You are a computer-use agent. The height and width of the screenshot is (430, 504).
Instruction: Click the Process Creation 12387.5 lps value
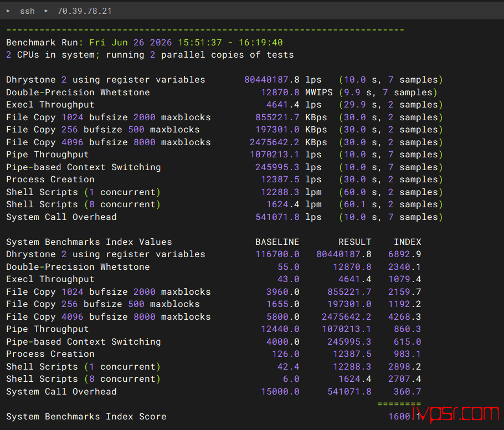pyautogui.click(x=291, y=180)
